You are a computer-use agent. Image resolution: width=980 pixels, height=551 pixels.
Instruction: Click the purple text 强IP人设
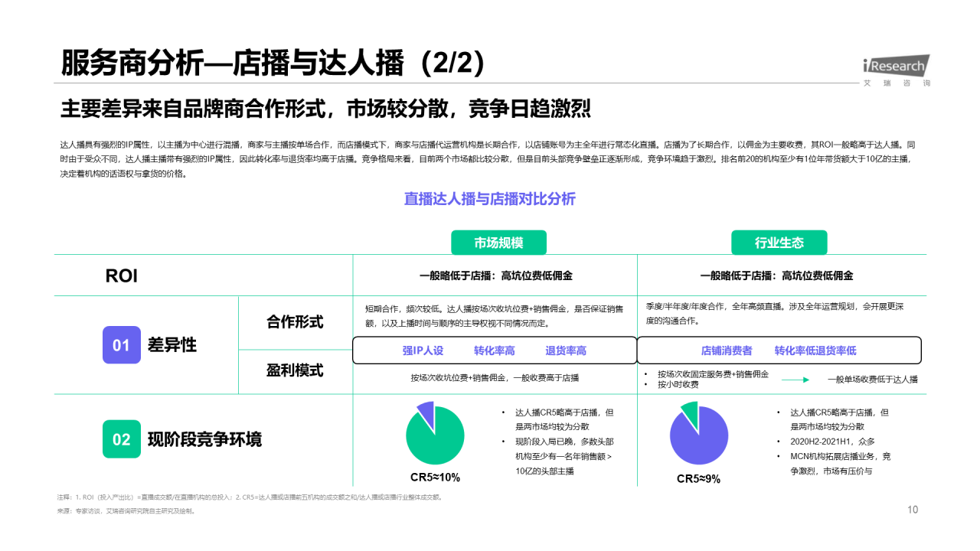point(423,350)
